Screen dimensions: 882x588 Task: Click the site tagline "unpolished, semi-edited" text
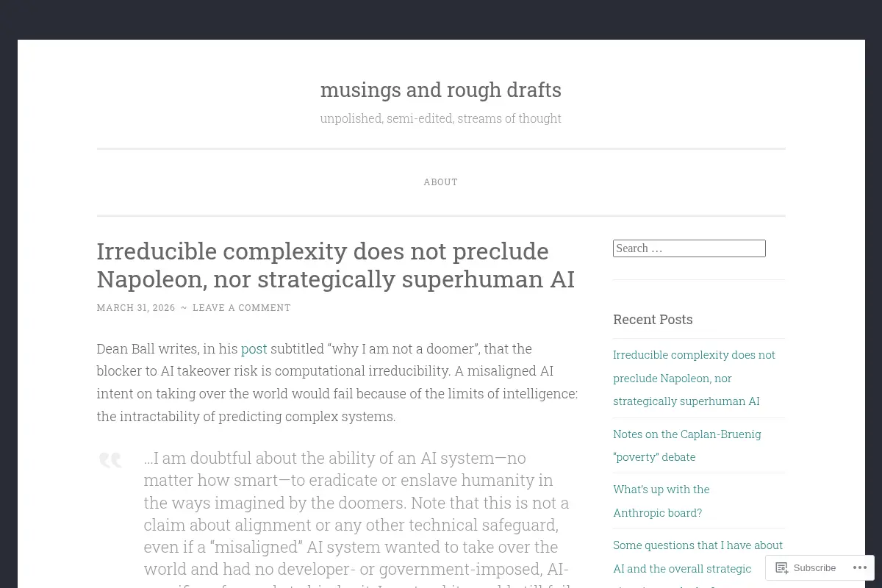(441, 118)
